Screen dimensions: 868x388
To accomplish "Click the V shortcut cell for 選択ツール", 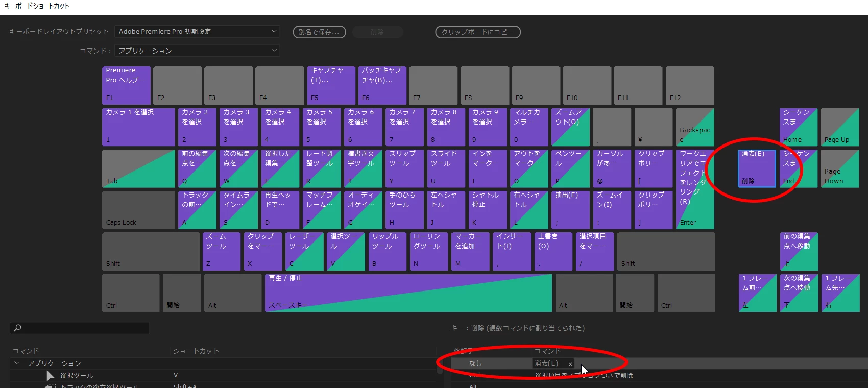I will click(176, 376).
